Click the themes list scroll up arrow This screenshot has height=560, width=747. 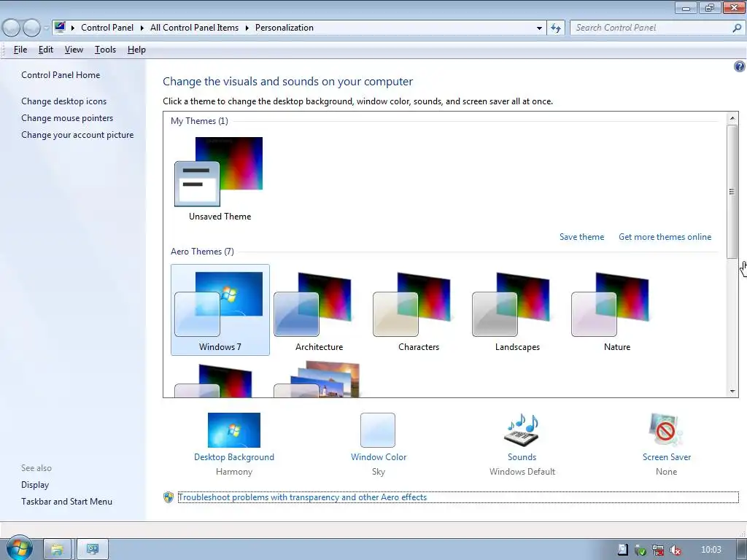coord(732,117)
